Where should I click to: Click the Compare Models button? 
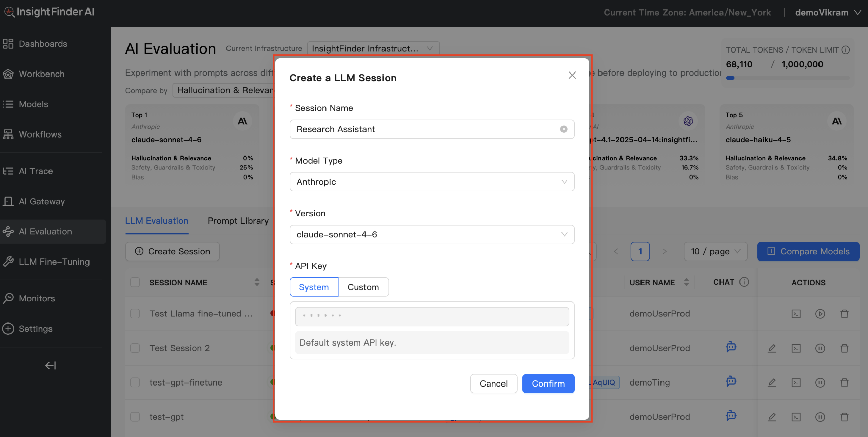[x=808, y=251]
